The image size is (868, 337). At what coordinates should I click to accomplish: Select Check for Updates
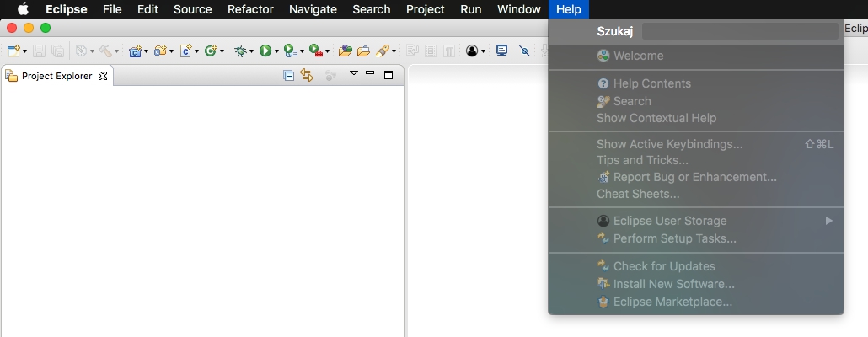point(664,266)
